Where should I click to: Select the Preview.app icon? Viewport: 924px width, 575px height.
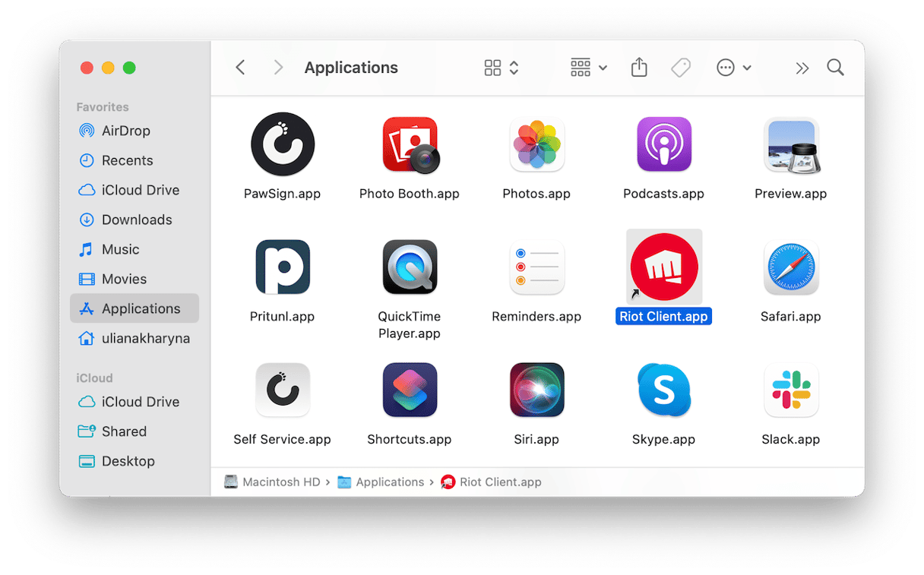[x=791, y=144]
